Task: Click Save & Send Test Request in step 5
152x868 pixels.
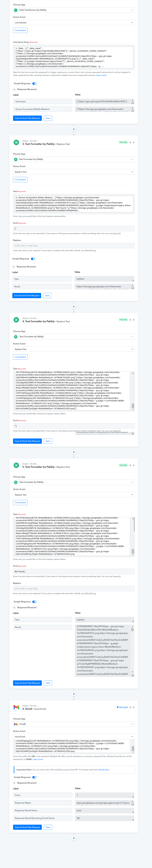Action: point(27,683)
